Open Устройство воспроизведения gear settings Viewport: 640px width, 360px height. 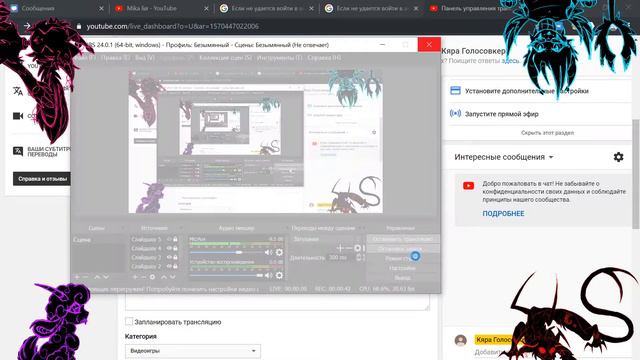(279, 276)
